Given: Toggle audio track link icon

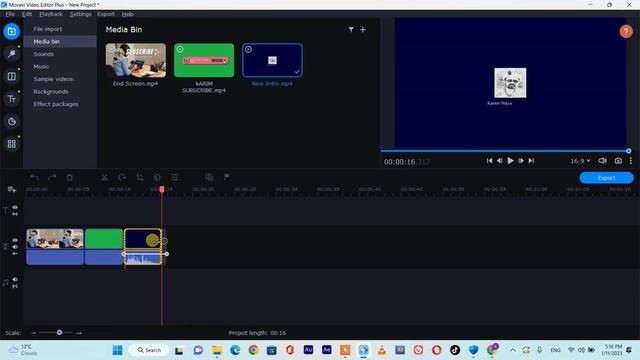Looking at the screenshot, I should point(15,287).
